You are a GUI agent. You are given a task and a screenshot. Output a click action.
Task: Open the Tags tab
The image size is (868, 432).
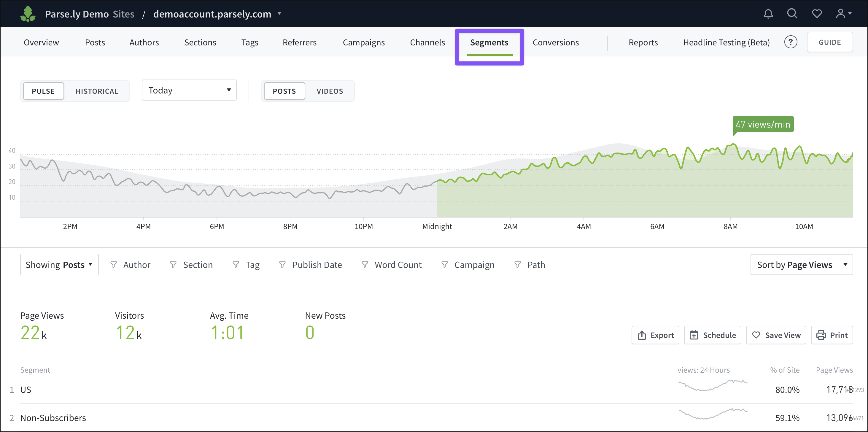coord(250,42)
